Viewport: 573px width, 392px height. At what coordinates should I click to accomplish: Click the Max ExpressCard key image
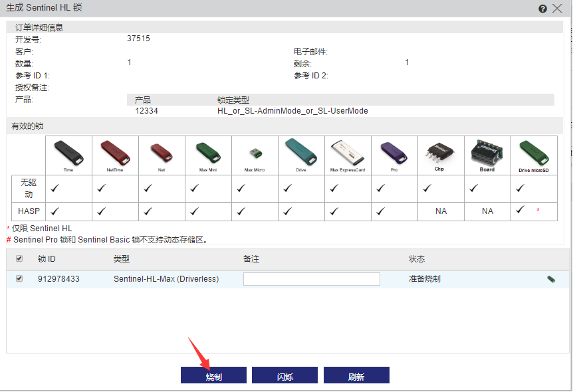point(347,152)
